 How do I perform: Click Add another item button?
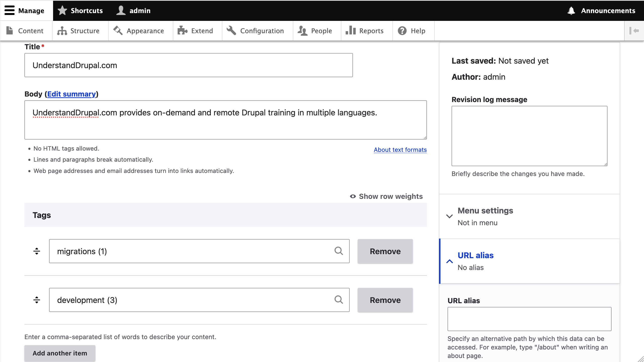click(60, 353)
